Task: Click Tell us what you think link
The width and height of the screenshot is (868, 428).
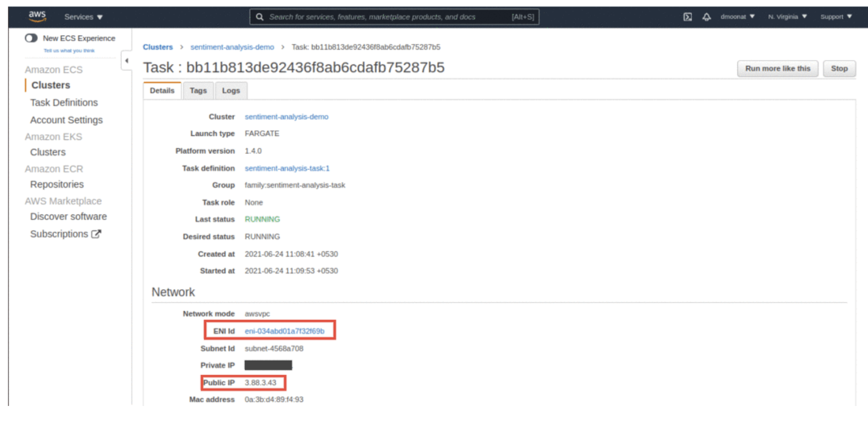Action: click(x=69, y=50)
